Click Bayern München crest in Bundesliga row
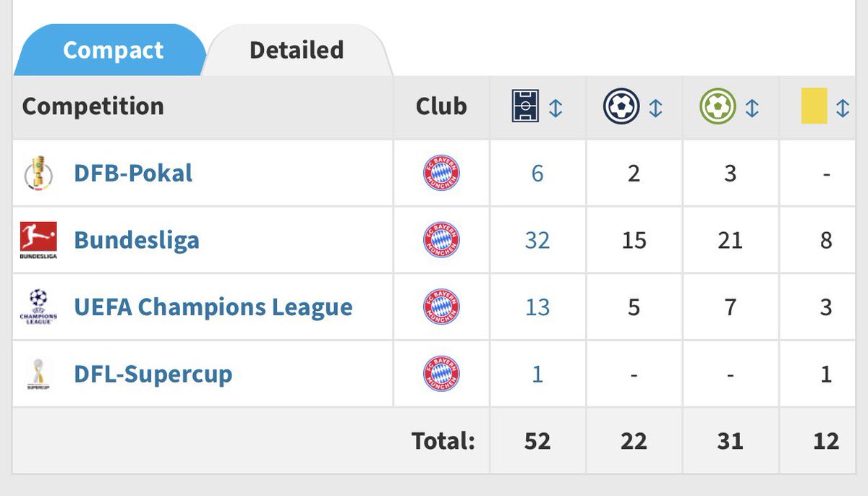 click(x=441, y=241)
